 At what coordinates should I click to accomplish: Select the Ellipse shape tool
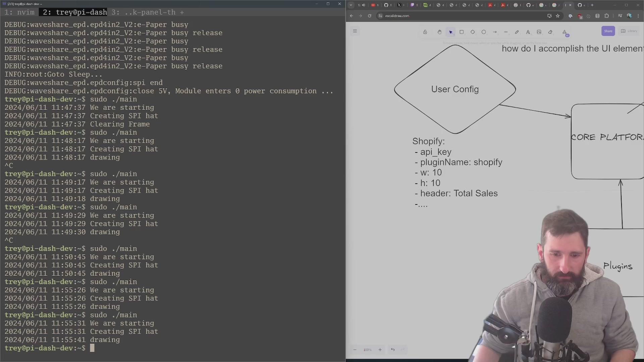(484, 32)
